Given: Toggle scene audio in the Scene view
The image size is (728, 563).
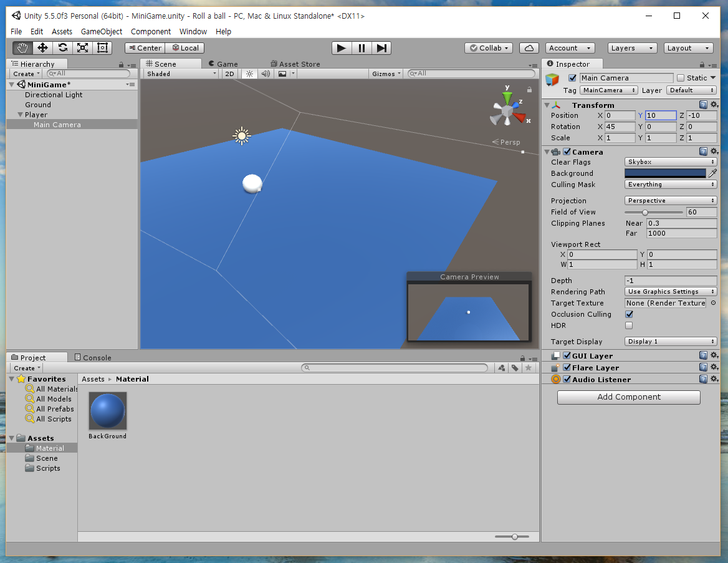Looking at the screenshot, I should (x=266, y=74).
